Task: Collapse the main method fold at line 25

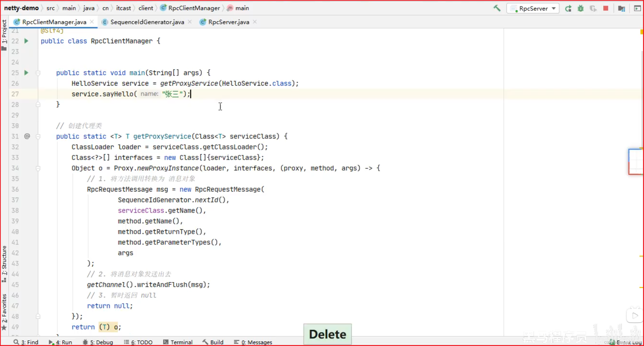Action: click(x=38, y=73)
